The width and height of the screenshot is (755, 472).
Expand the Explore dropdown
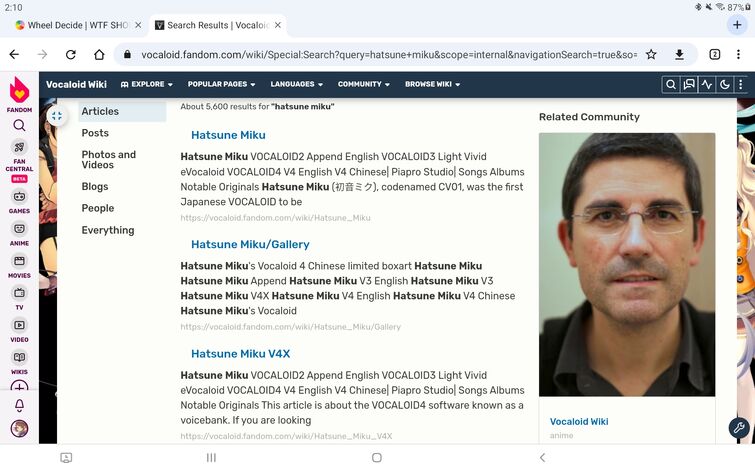click(146, 84)
